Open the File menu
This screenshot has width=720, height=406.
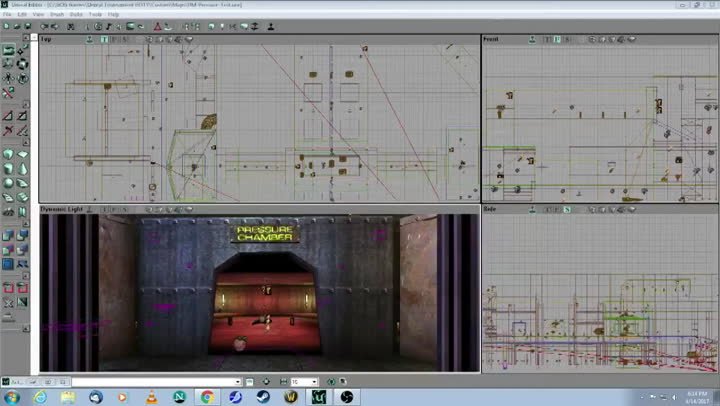click(8, 15)
